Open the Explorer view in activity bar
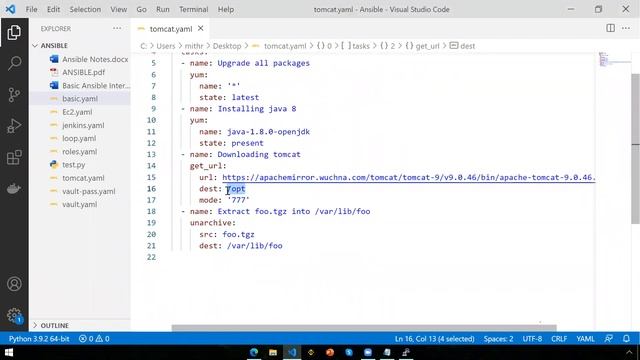640x360 pixels. pyautogui.click(x=14, y=32)
